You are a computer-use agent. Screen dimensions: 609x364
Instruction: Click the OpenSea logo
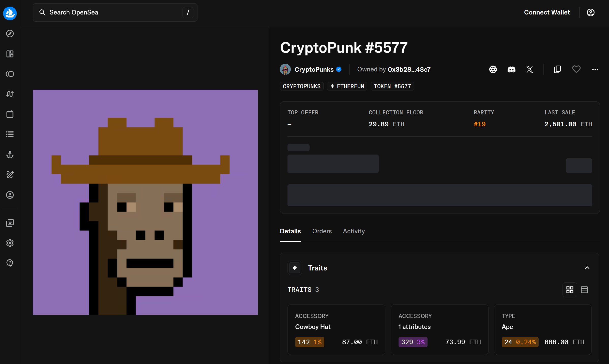[x=10, y=13]
